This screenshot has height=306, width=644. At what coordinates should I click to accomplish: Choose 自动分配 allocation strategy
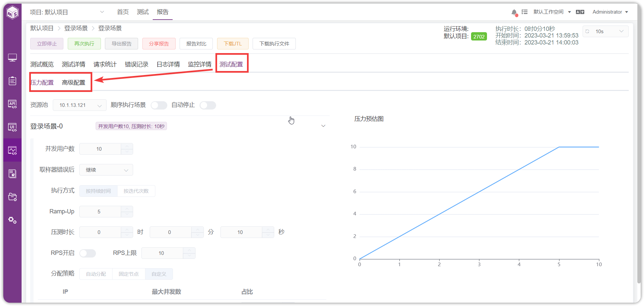point(96,274)
